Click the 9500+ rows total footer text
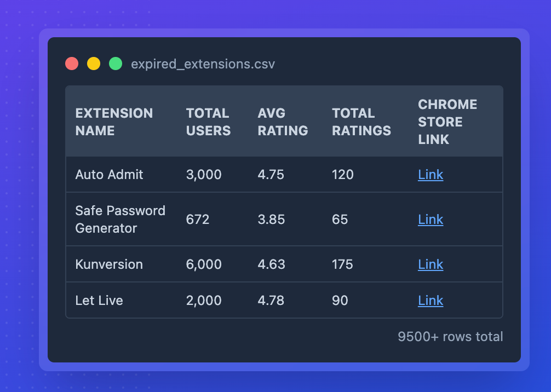Image resolution: width=551 pixels, height=392 pixels. click(x=450, y=336)
